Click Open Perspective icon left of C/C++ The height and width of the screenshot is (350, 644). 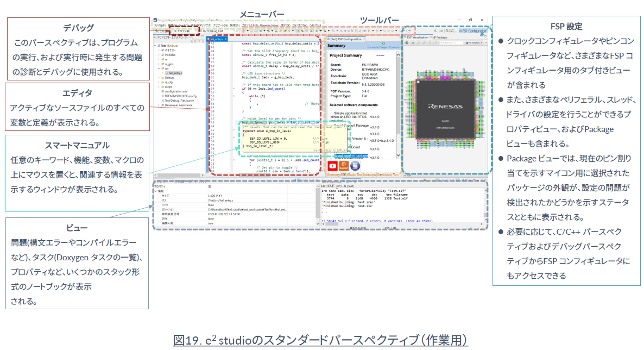pos(442,31)
